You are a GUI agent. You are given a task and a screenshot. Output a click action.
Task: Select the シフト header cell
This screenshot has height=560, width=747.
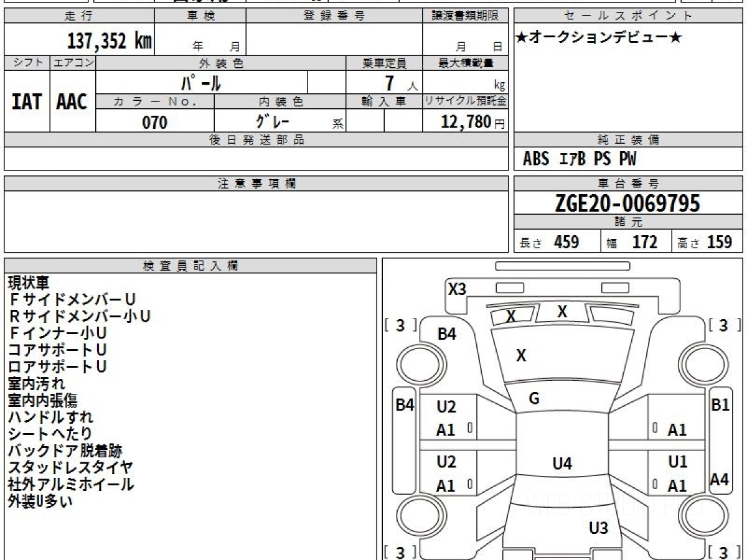[x=27, y=63]
